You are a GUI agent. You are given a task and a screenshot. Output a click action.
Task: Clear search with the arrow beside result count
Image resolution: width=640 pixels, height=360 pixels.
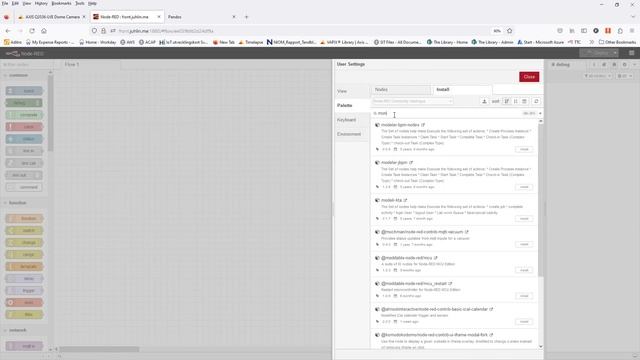(x=540, y=113)
